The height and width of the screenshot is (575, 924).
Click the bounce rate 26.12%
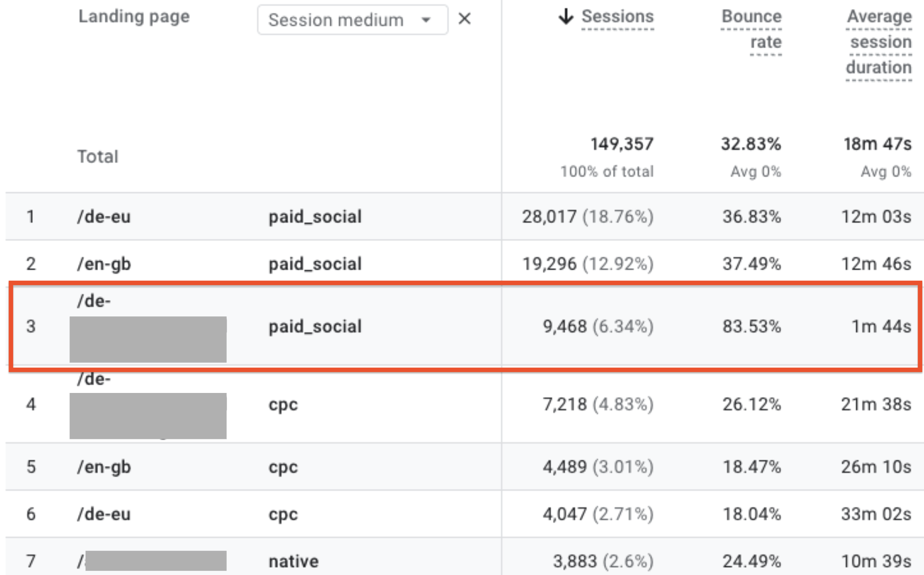[752, 404]
